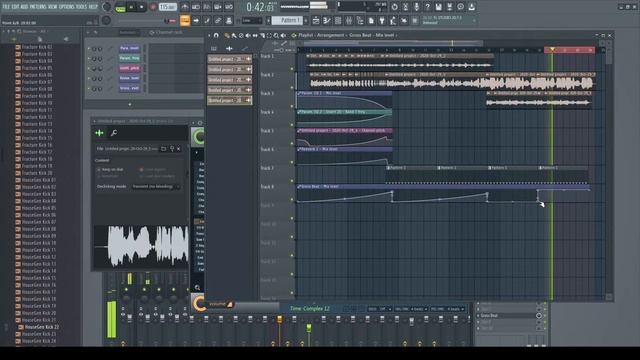Select the playlist zoom magnifier tool
The width and height of the screenshot is (640, 360).
[x=276, y=36]
